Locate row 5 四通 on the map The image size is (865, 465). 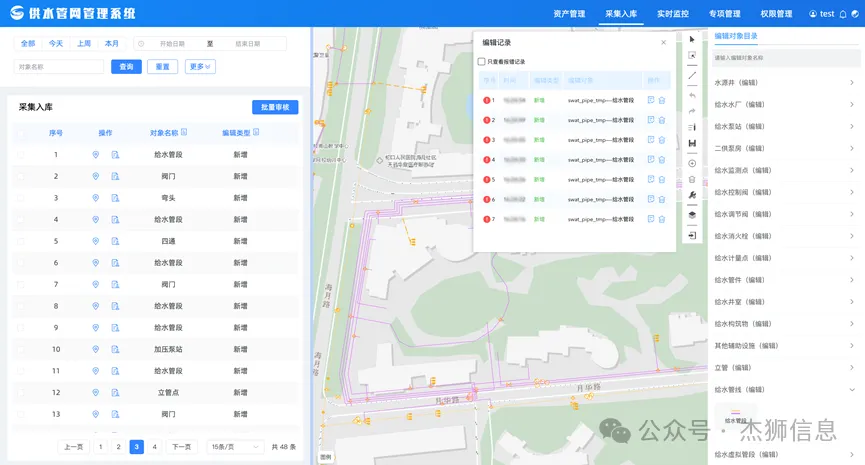click(95, 241)
